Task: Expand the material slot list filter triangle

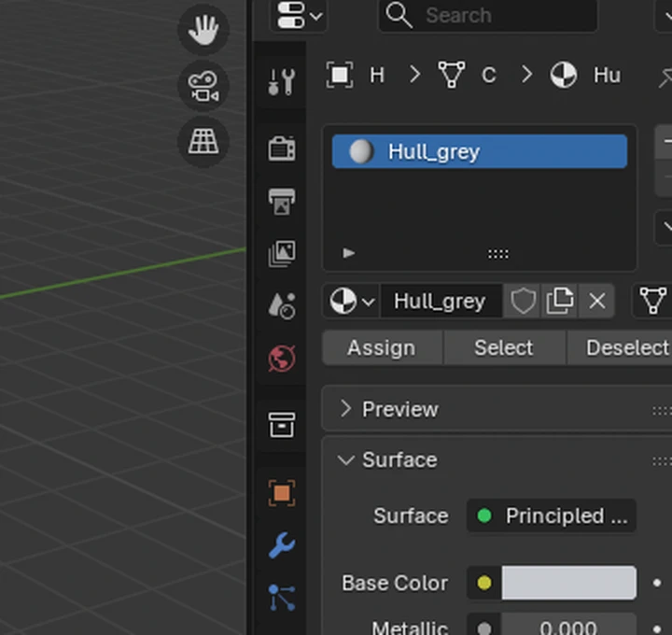Action: (349, 253)
